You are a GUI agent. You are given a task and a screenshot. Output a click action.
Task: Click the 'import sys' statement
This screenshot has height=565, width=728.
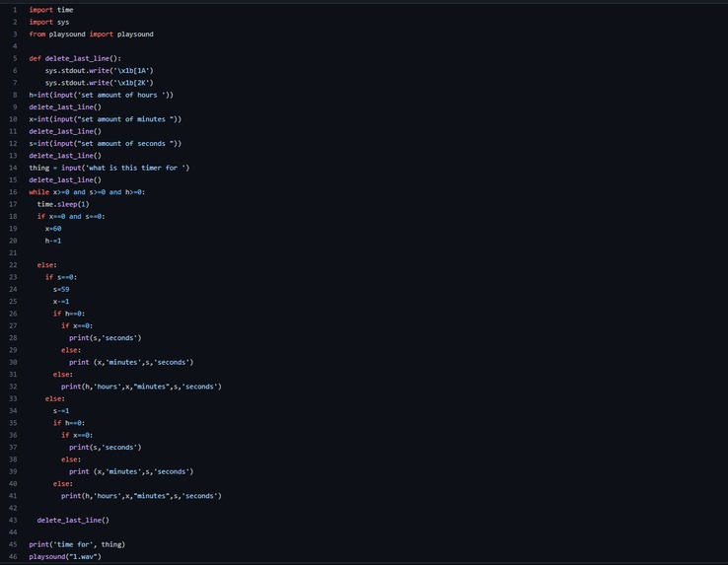click(48, 22)
